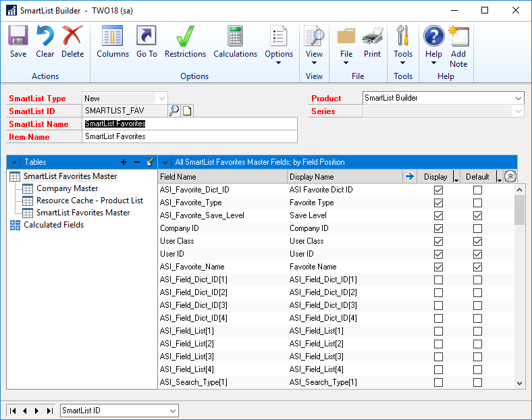Open the View dropdown arrow
The image size is (532, 420).
[x=314, y=63]
